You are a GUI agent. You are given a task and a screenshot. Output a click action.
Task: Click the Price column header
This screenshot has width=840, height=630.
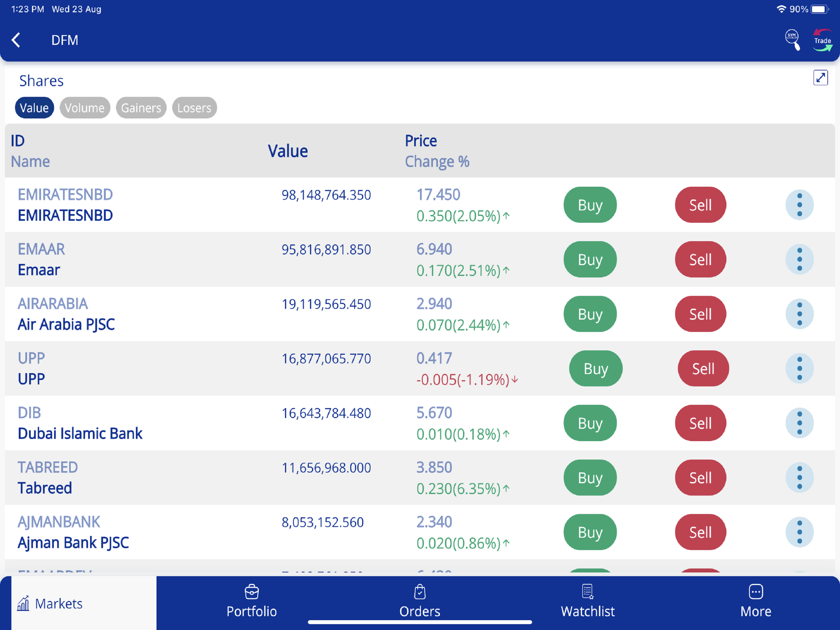coord(421,141)
